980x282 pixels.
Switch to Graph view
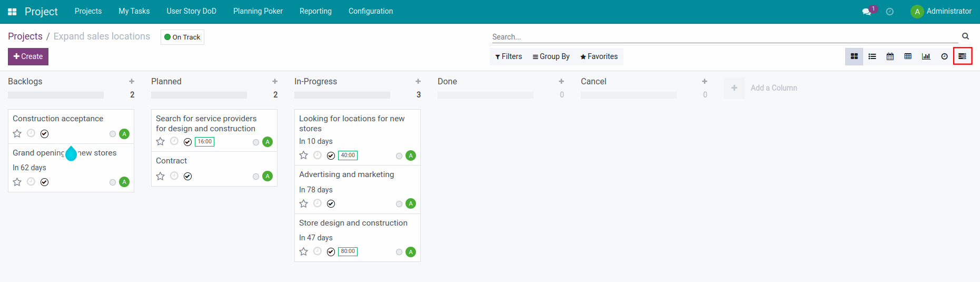pos(926,56)
